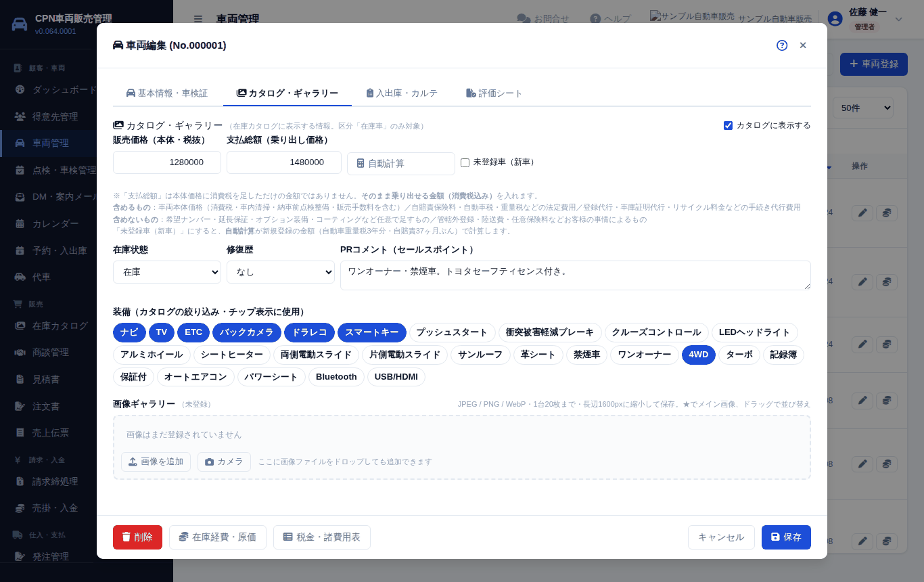The width and height of the screenshot is (924, 582).
Task: Open カレンダー in the sidebar
Action: [49, 223]
